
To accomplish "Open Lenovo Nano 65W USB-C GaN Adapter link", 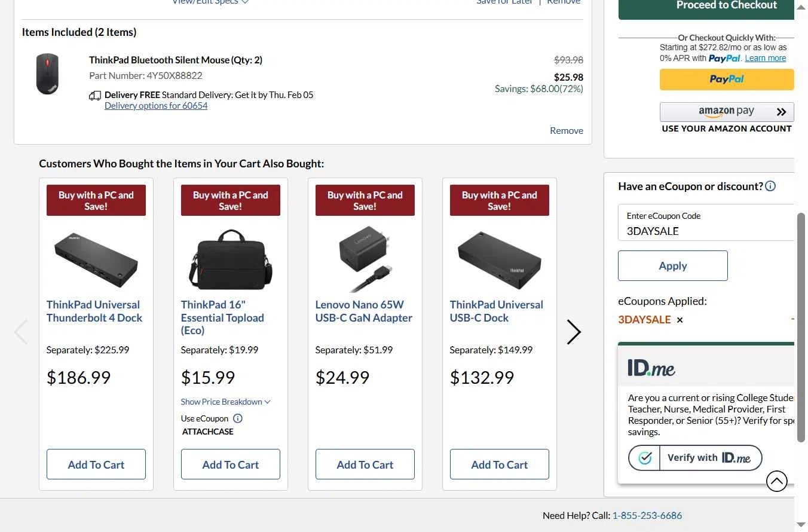I will (364, 311).
